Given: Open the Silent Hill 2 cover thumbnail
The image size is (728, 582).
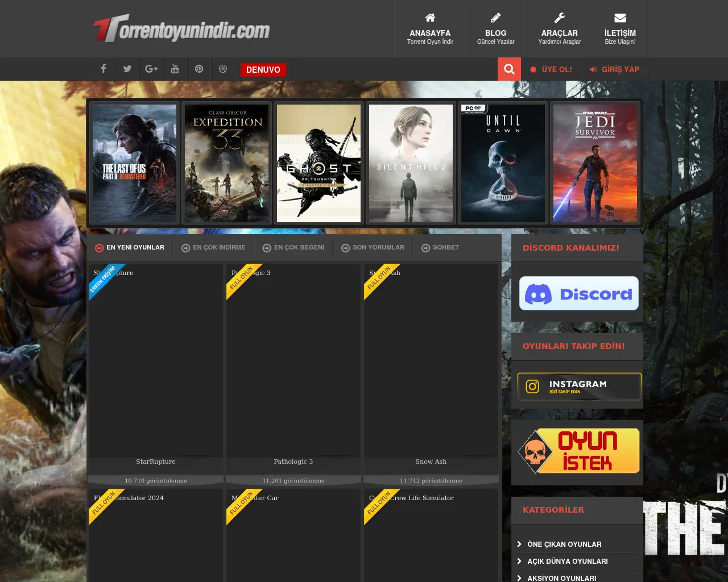Looking at the screenshot, I should [x=411, y=163].
